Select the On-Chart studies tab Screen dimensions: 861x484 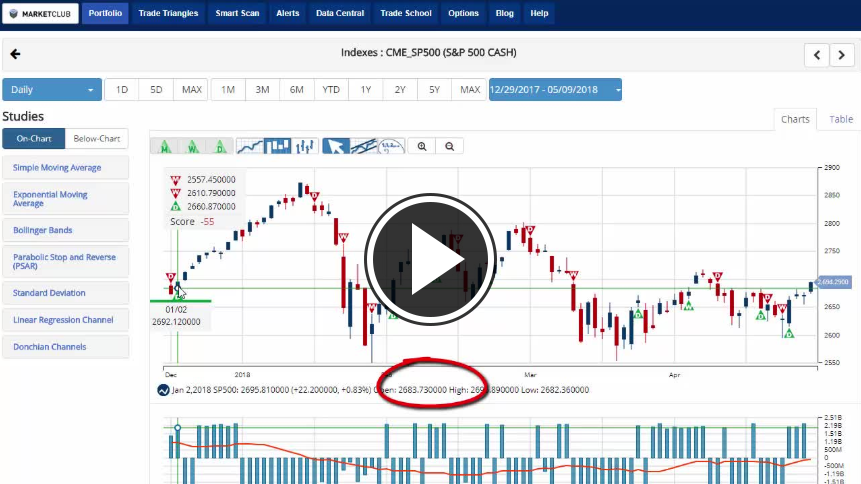(x=33, y=138)
